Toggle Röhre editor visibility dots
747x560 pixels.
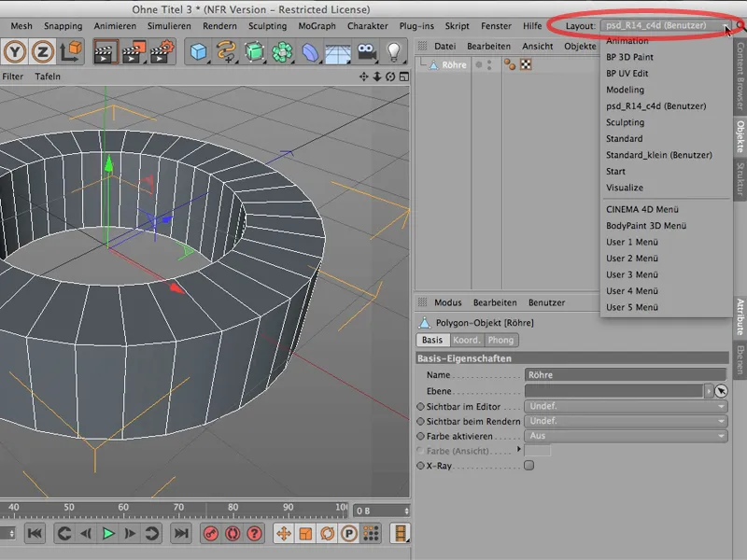click(x=489, y=64)
